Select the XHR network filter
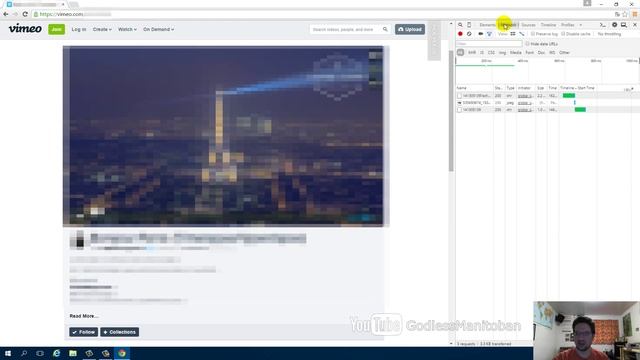Screen dimensions: 640x360 (x=472, y=53)
